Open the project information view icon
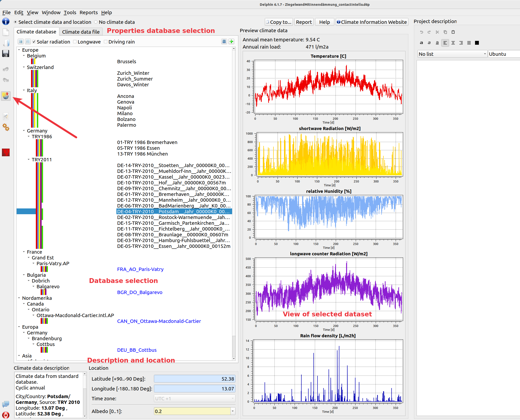 6,21
